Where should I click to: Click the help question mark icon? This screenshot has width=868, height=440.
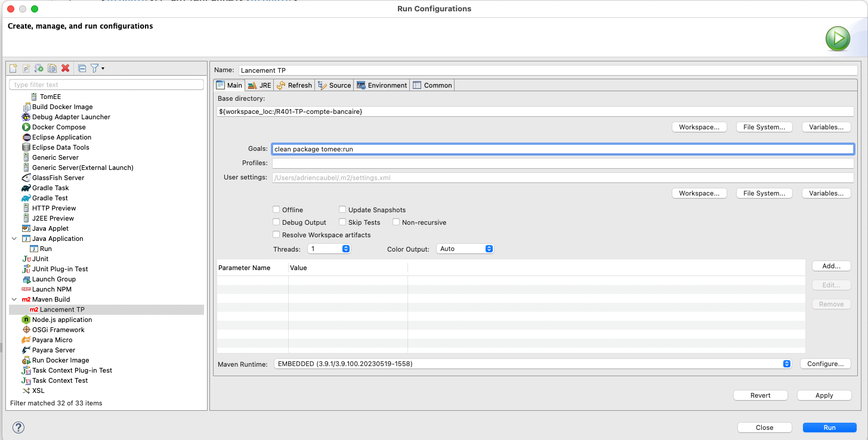(18, 427)
